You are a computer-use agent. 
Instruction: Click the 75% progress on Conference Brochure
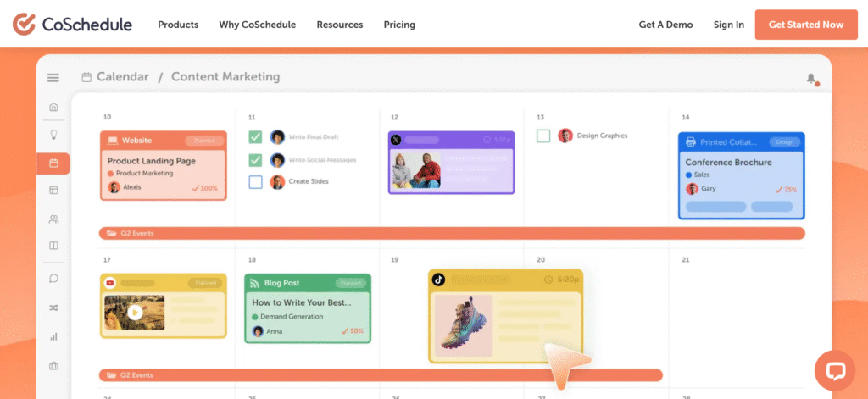(x=786, y=189)
